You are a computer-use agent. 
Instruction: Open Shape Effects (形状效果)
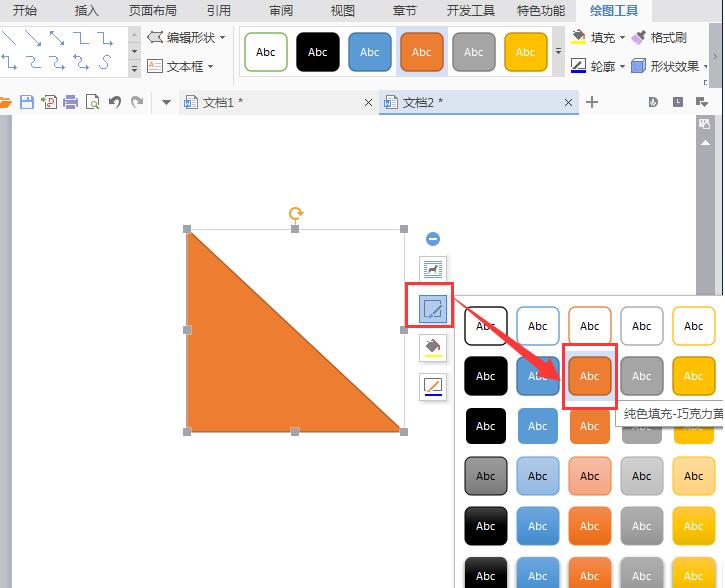pos(669,67)
